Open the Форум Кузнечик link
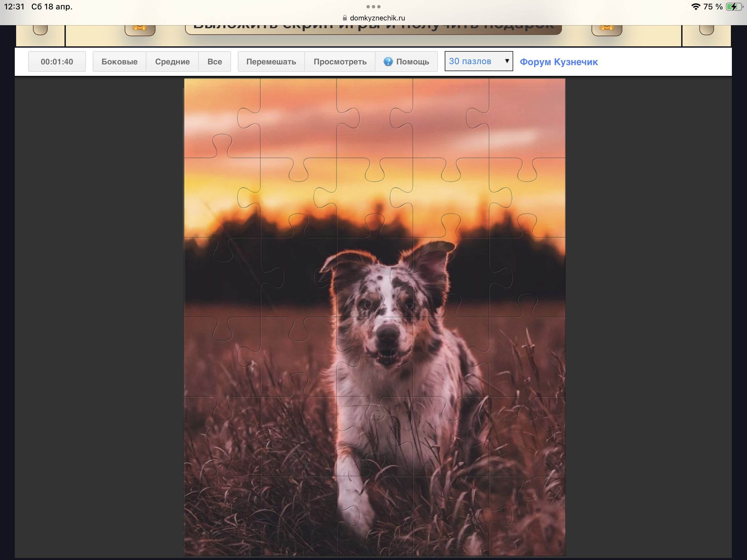747x560 pixels. pyautogui.click(x=559, y=62)
